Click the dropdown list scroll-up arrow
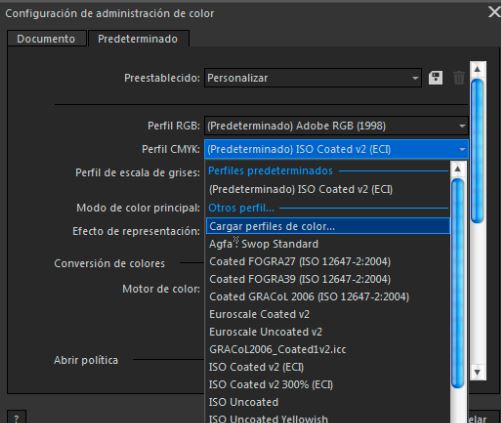 pyautogui.click(x=458, y=169)
